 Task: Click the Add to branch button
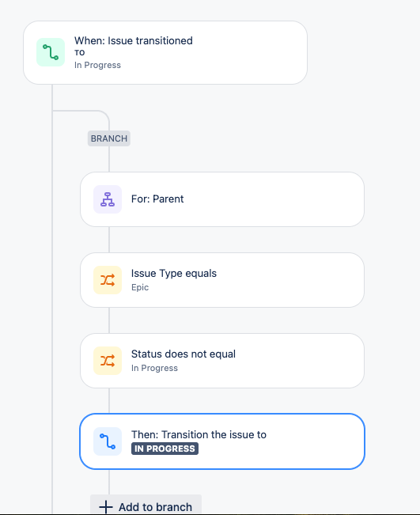pos(146,506)
